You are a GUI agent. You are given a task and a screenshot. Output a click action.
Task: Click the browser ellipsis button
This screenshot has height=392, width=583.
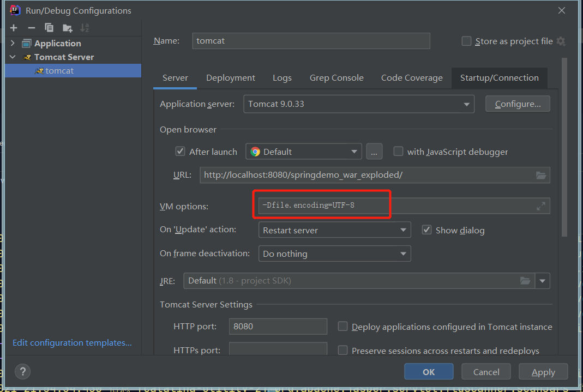coord(374,152)
